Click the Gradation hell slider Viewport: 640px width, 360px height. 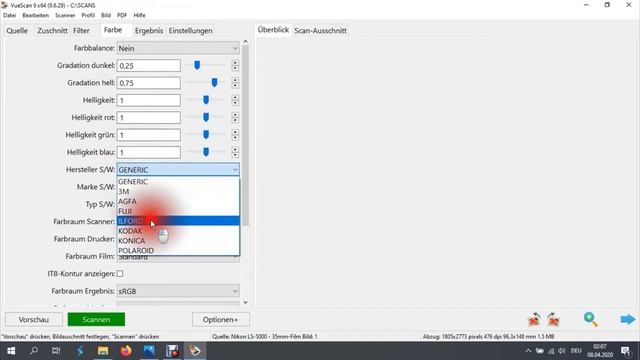206,83
